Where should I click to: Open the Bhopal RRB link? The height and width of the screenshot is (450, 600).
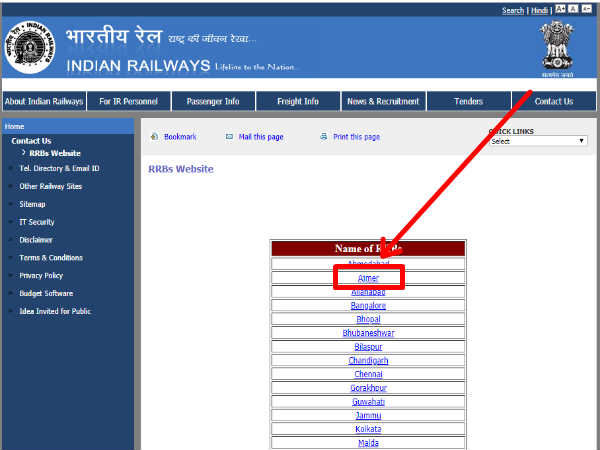point(368,319)
